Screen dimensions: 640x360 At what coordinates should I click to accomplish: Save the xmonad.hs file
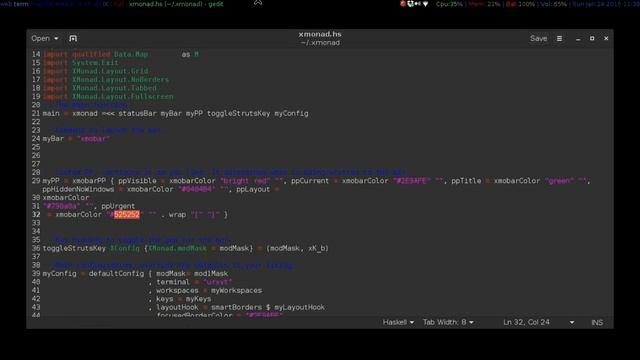click(x=538, y=38)
